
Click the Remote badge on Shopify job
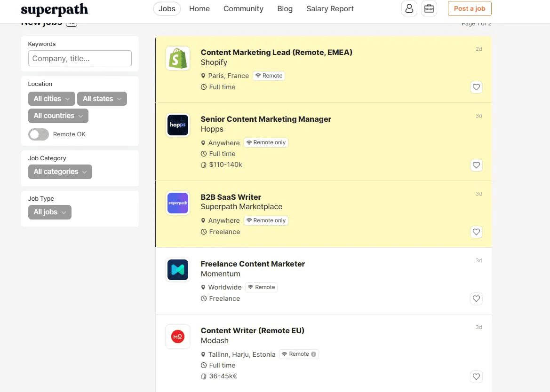[269, 76]
